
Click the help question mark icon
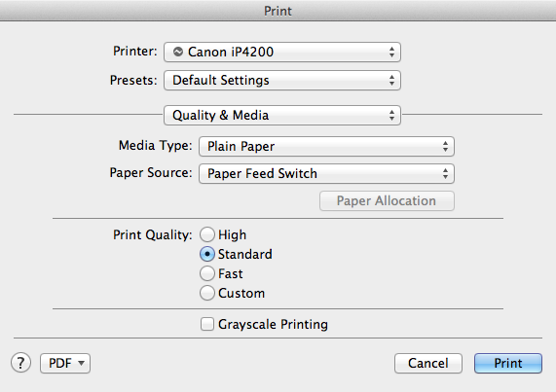click(x=20, y=363)
